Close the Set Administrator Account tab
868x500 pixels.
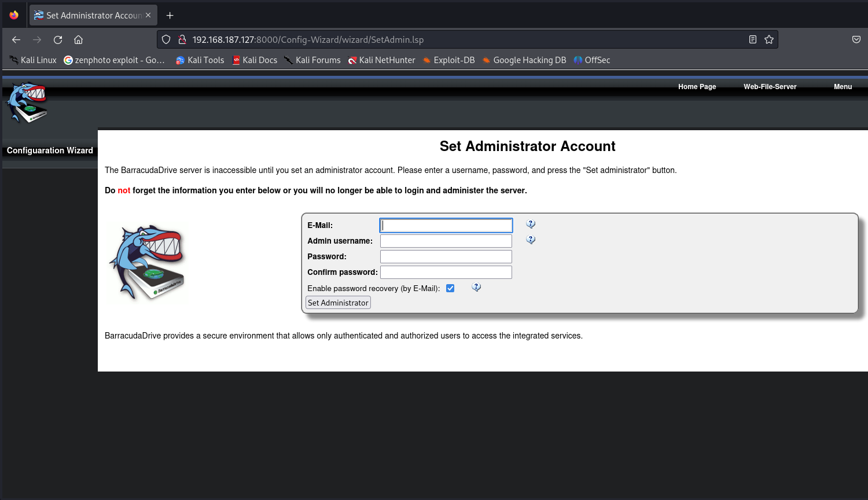point(148,16)
